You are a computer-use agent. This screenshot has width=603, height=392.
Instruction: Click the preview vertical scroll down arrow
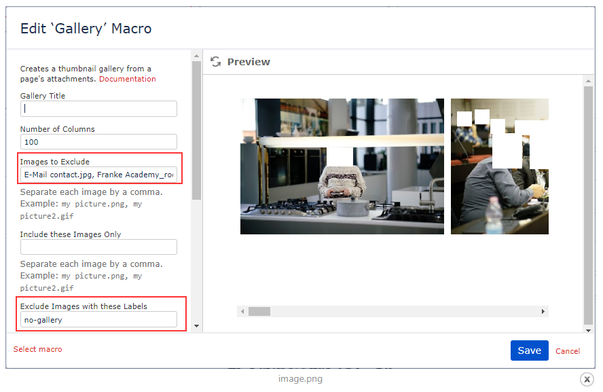pyautogui.click(x=588, y=330)
